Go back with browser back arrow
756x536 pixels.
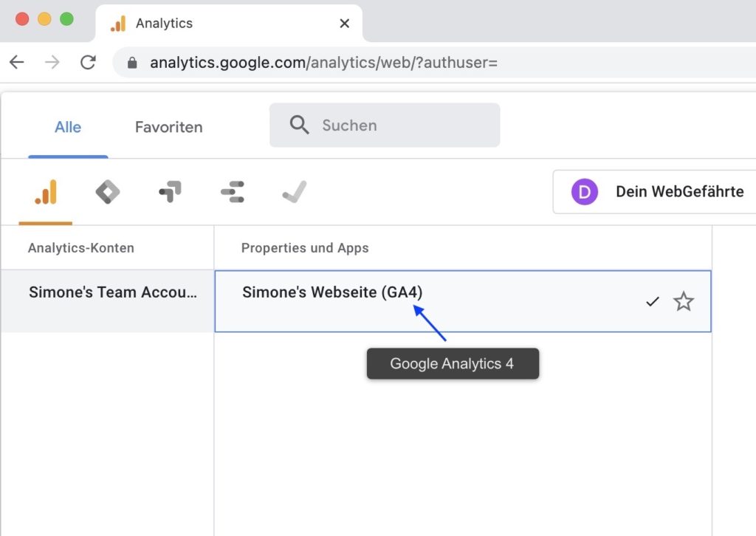pos(17,62)
